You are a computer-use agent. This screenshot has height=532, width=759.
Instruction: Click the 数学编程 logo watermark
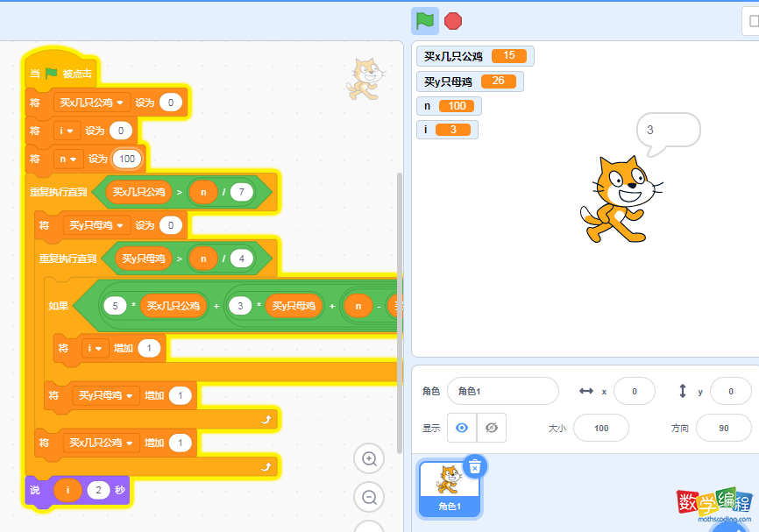(x=713, y=506)
